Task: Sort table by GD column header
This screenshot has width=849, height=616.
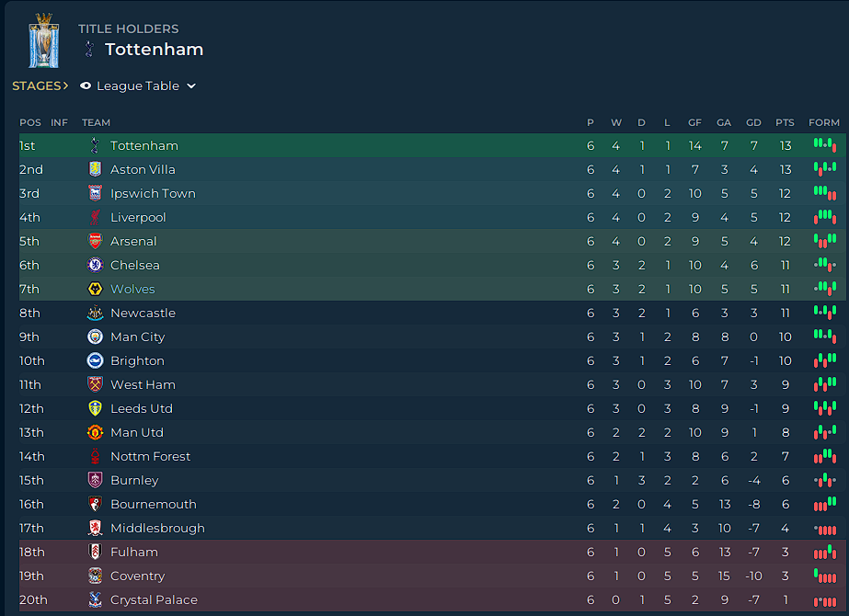Action: [x=753, y=123]
